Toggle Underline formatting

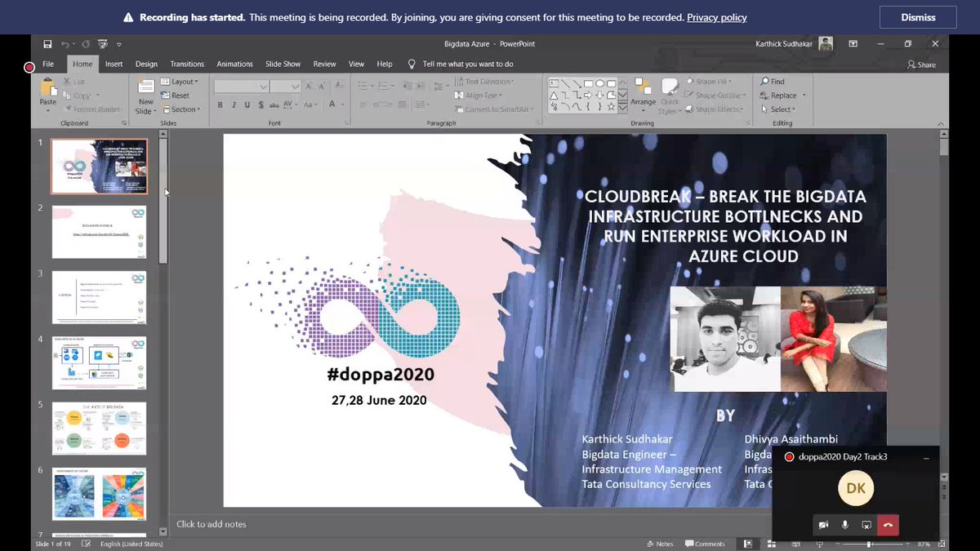click(x=247, y=104)
